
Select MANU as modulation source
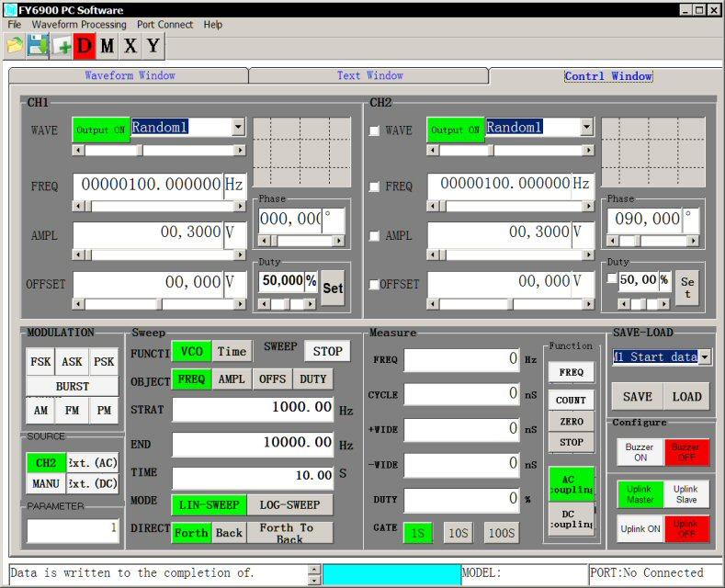pos(46,483)
